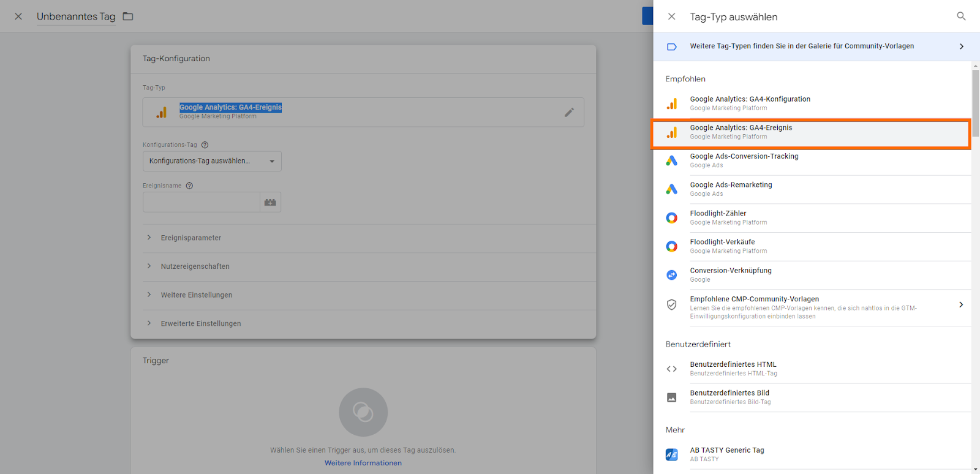Screen dimensions: 980x474
Task: Click the Benutzerdefiniert section heading
Action: click(698, 344)
